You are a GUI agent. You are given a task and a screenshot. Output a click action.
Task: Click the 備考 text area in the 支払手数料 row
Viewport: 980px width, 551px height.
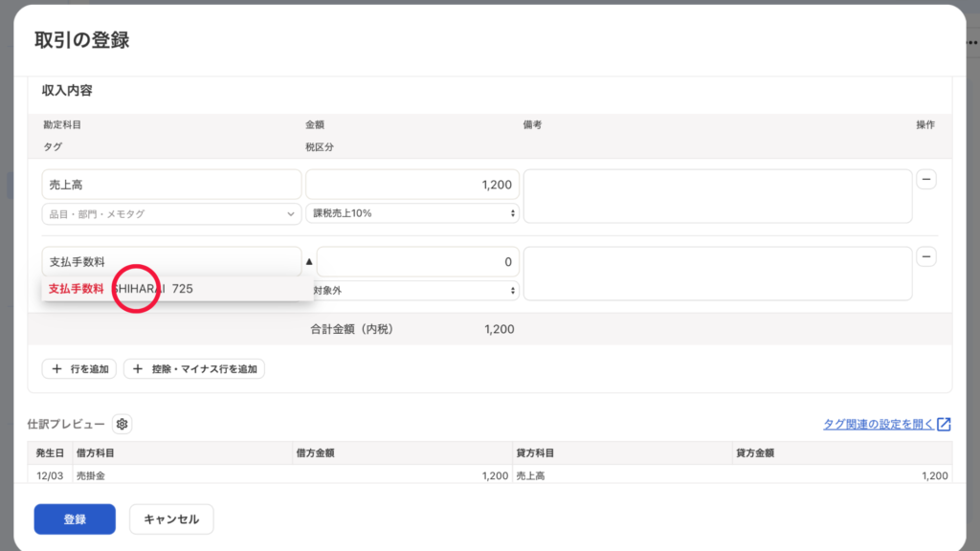tap(718, 274)
